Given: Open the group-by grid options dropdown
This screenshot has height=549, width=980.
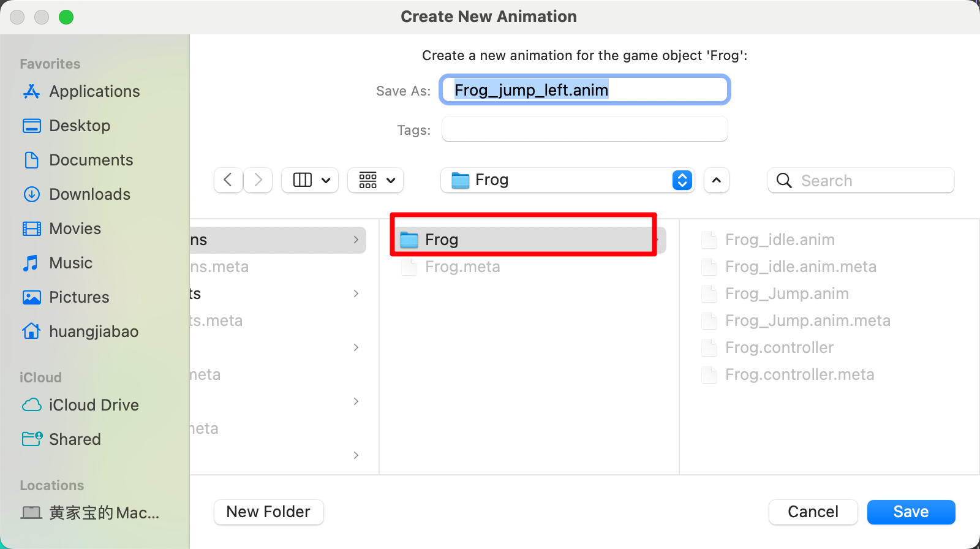Looking at the screenshot, I should pyautogui.click(x=375, y=180).
